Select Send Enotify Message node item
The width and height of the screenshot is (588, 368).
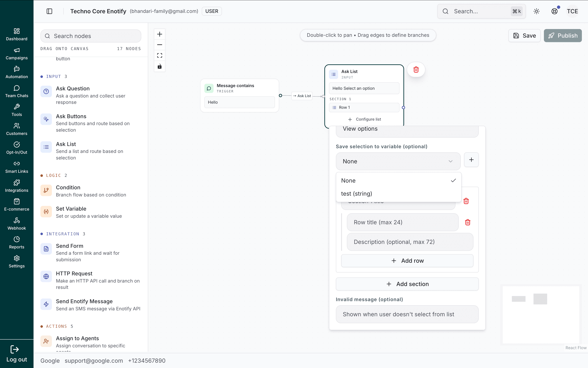point(91,305)
